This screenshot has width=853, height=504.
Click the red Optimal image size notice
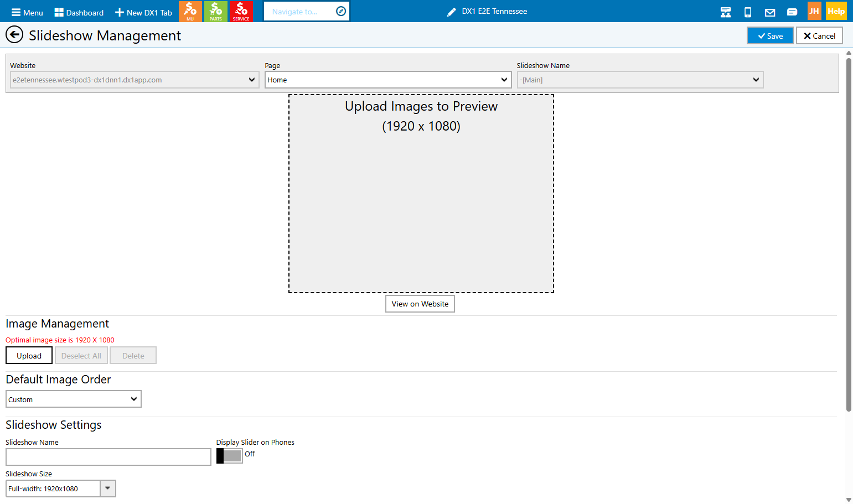click(60, 340)
